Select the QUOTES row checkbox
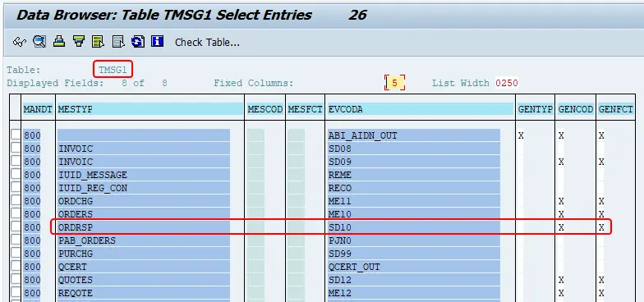This screenshot has height=302, width=644. [x=16, y=280]
